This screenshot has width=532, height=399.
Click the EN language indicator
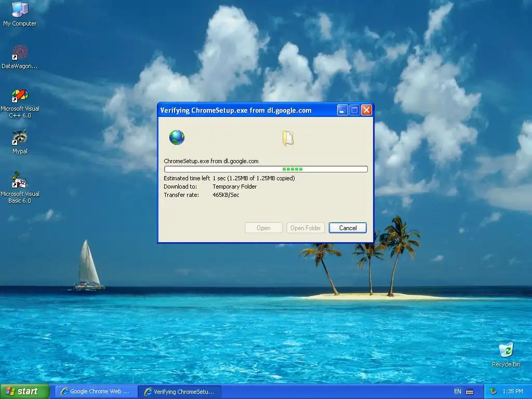click(457, 392)
